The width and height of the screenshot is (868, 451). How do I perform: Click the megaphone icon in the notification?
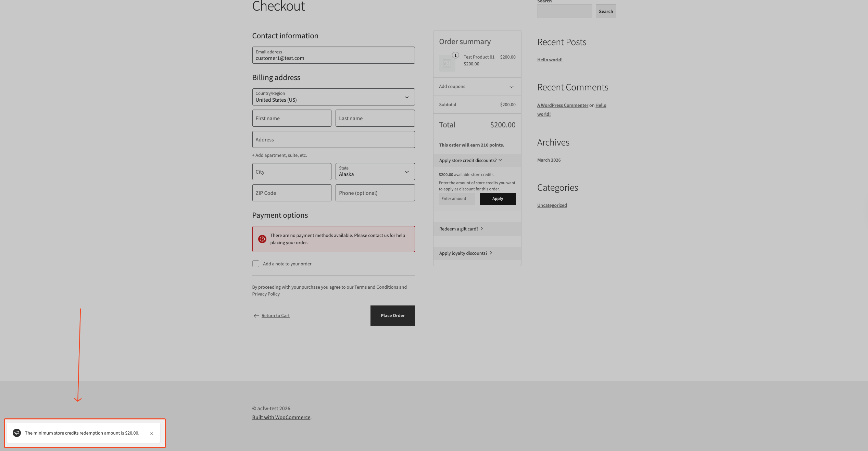(17, 433)
